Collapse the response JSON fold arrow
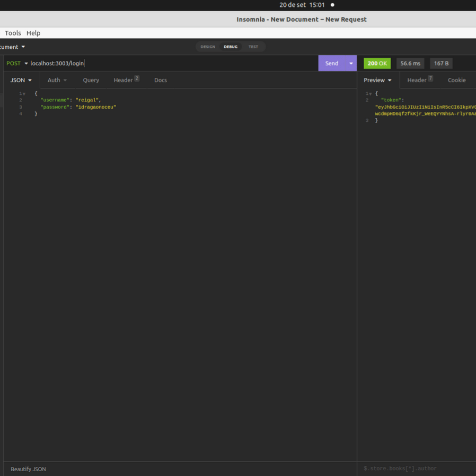 [371, 94]
